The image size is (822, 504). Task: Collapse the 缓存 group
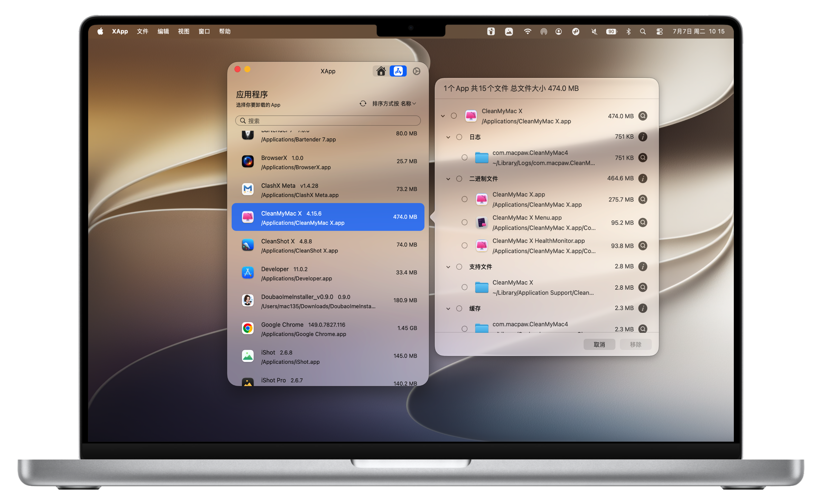pyautogui.click(x=448, y=309)
